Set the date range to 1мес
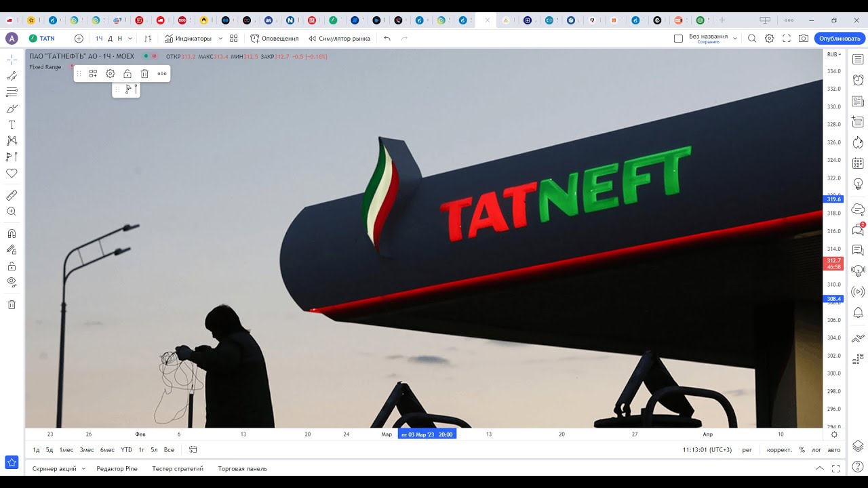 coord(66,450)
